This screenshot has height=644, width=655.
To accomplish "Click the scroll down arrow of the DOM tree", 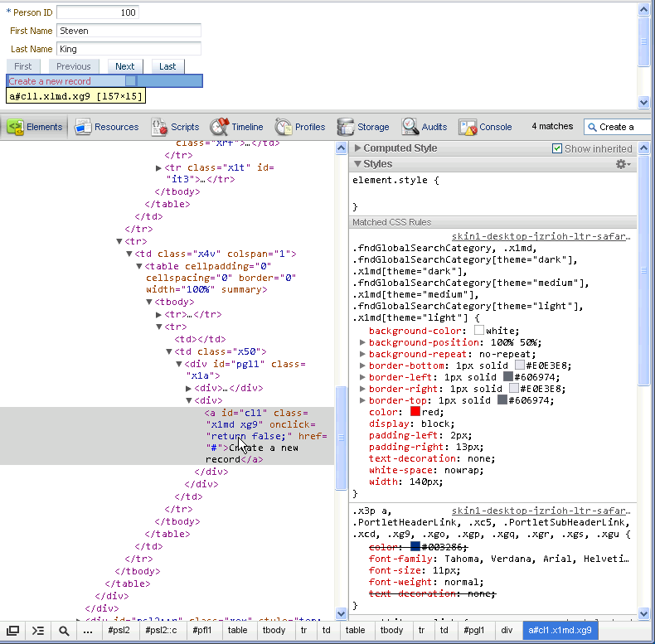I will 341,613.
